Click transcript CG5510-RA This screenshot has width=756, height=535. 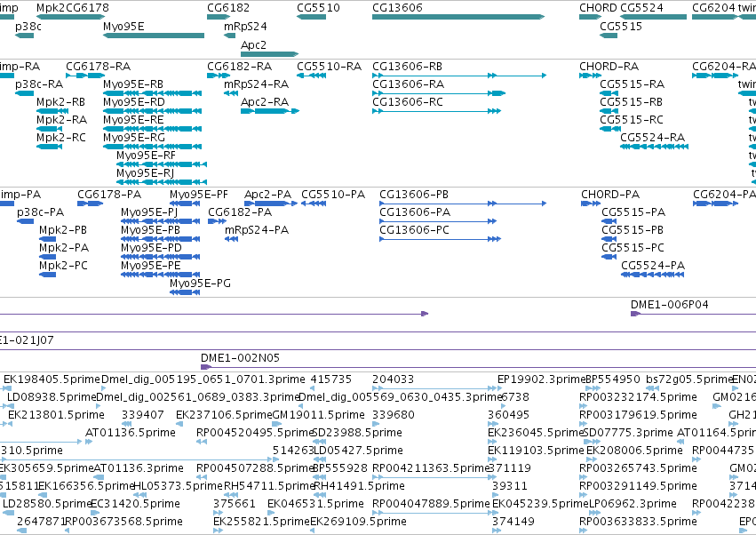[x=329, y=67]
